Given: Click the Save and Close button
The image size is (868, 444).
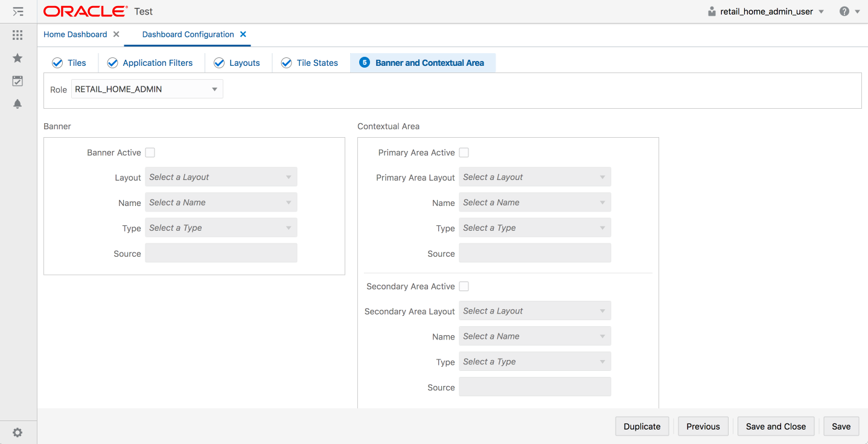Looking at the screenshot, I should coord(776,426).
